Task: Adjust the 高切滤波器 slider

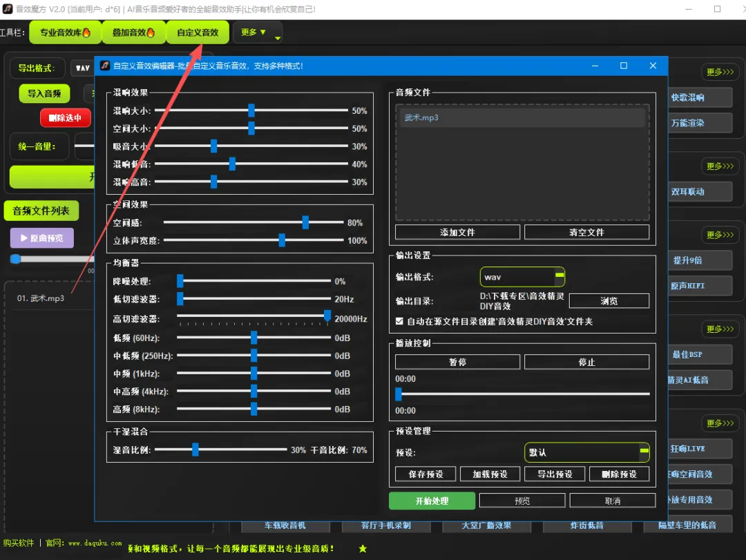Action: pos(254,317)
